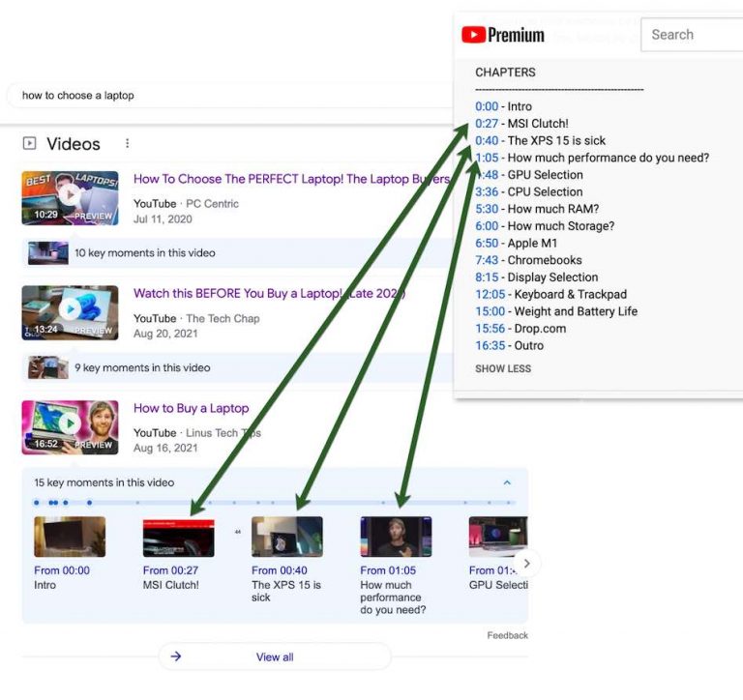
Task: Click View all videos link
Action: point(275,656)
